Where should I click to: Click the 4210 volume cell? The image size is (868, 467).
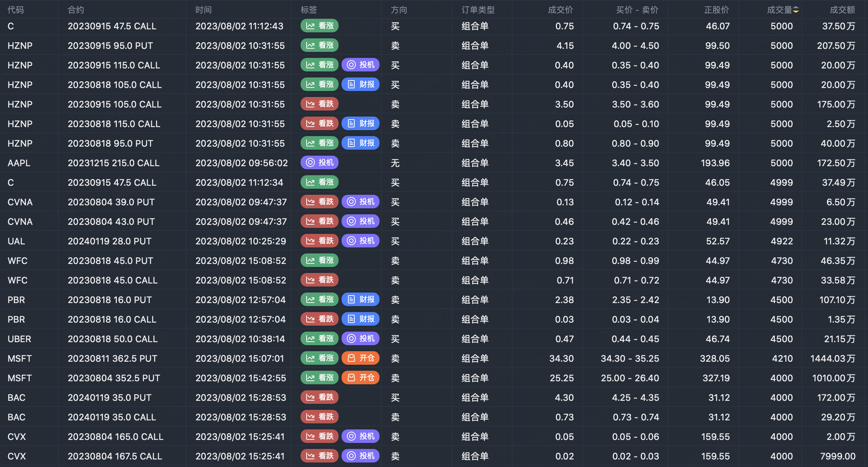coord(782,358)
